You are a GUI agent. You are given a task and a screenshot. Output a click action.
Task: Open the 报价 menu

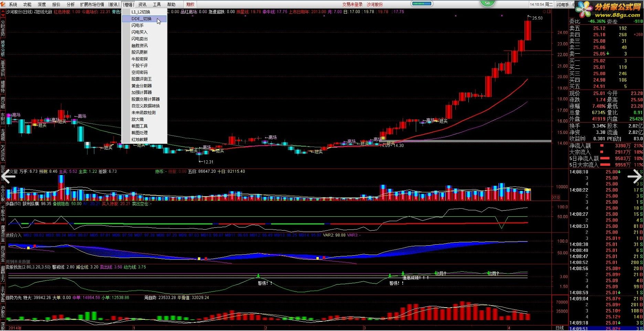(x=56, y=4)
